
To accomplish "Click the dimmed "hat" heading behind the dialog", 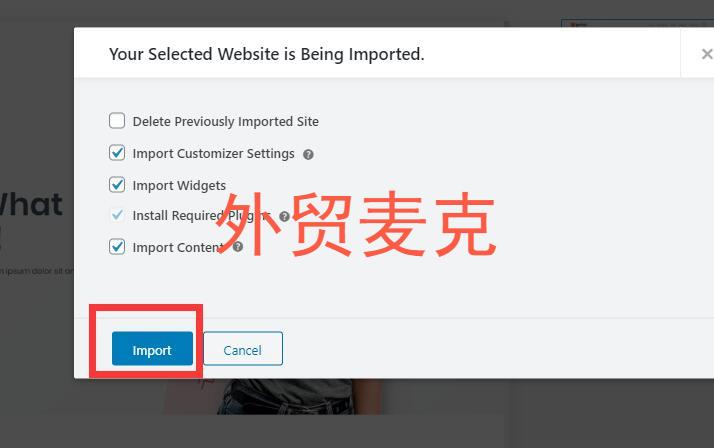I will [31, 204].
